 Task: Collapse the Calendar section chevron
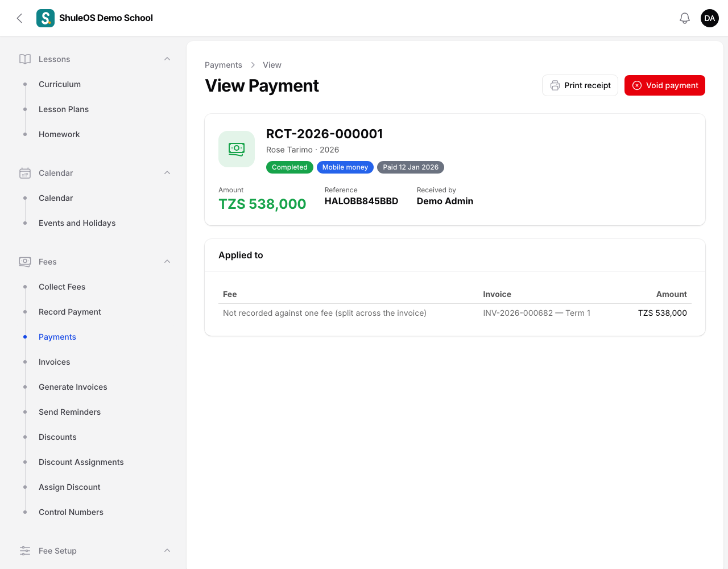tap(167, 173)
